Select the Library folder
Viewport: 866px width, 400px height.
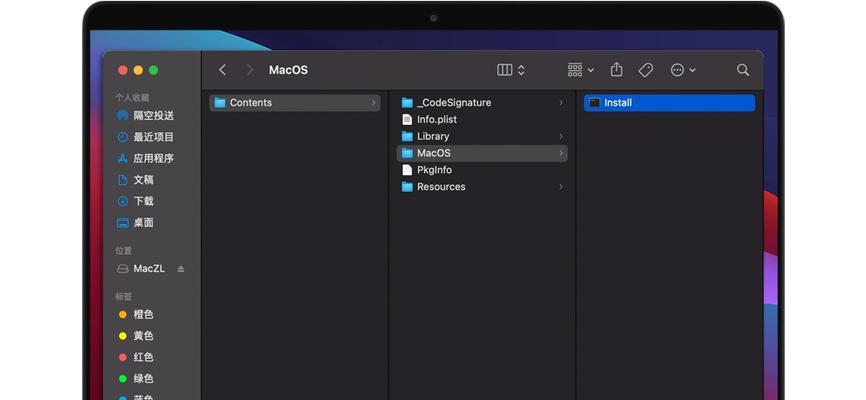point(482,136)
